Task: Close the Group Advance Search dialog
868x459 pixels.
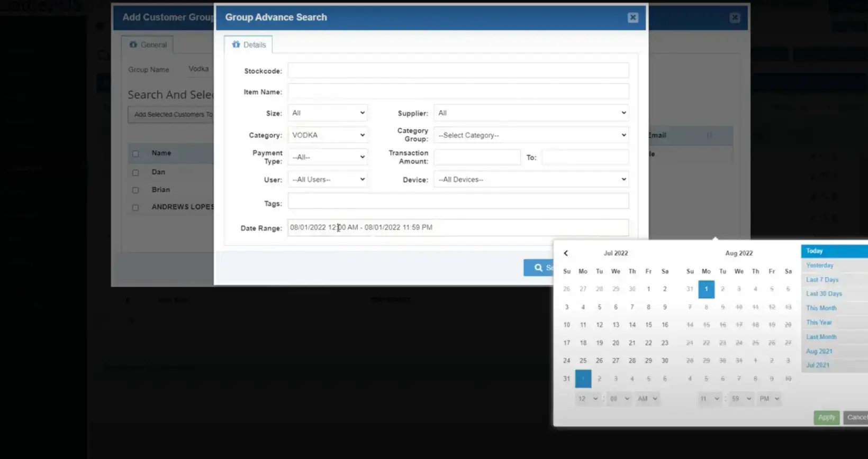Action: (x=632, y=17)
